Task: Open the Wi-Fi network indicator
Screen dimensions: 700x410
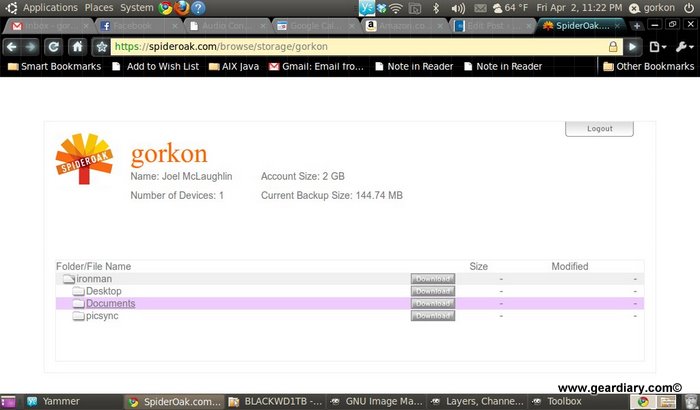Action: pyautogui.click(x=396, y=8)
